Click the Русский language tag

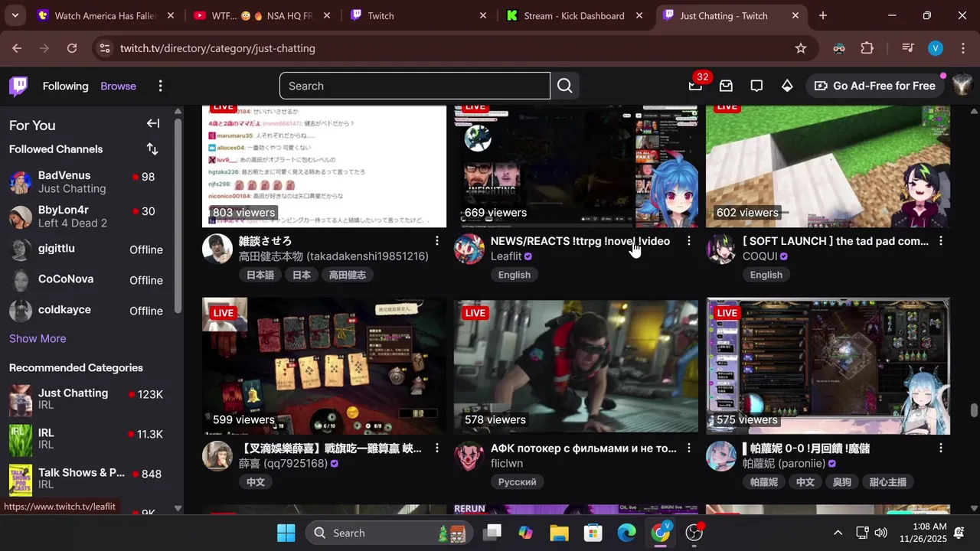pyautogui.click(x=517, y=482)
